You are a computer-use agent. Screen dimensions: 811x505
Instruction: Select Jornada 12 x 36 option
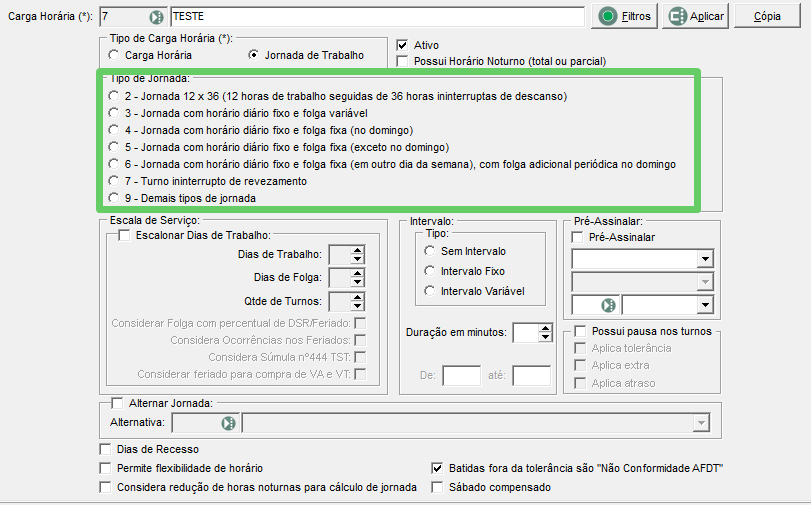[113, 97]
